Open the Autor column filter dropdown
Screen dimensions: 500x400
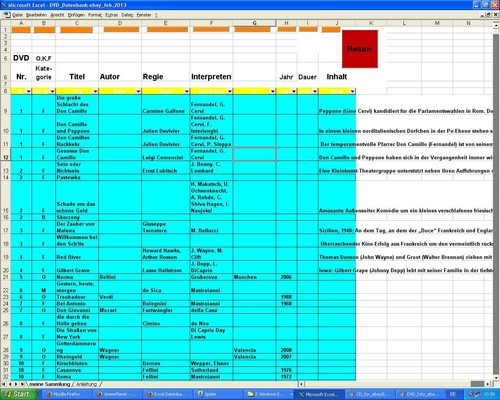(x=138, y=91)
